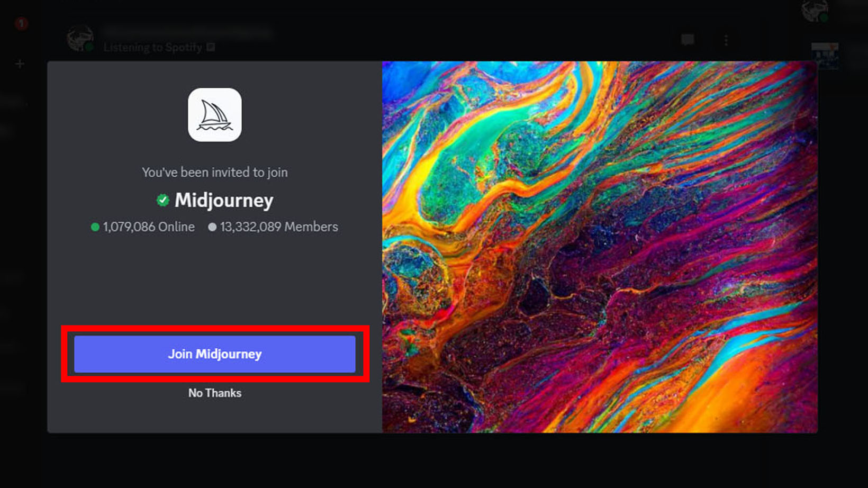Click the green verified badge beside Midjourney

tap(162, 200)
